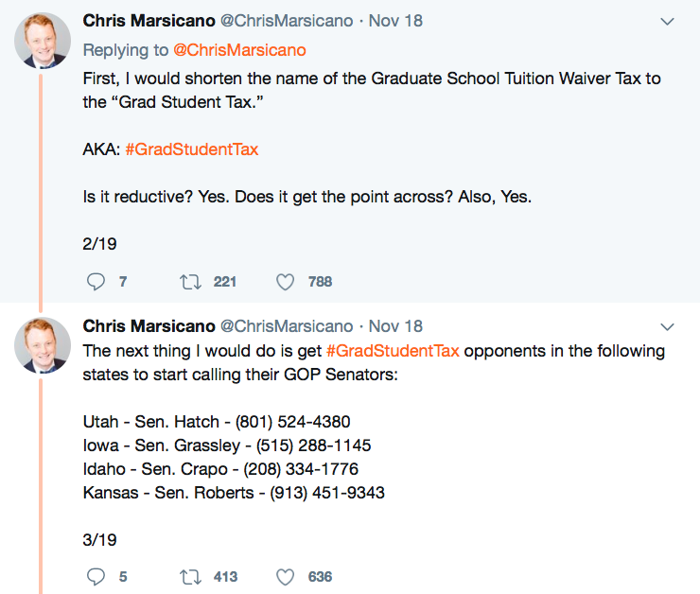Reply to the 2/19 Grad Student Tax tweet
Screen dimensions: 700x594
click(x=96, y=281)
